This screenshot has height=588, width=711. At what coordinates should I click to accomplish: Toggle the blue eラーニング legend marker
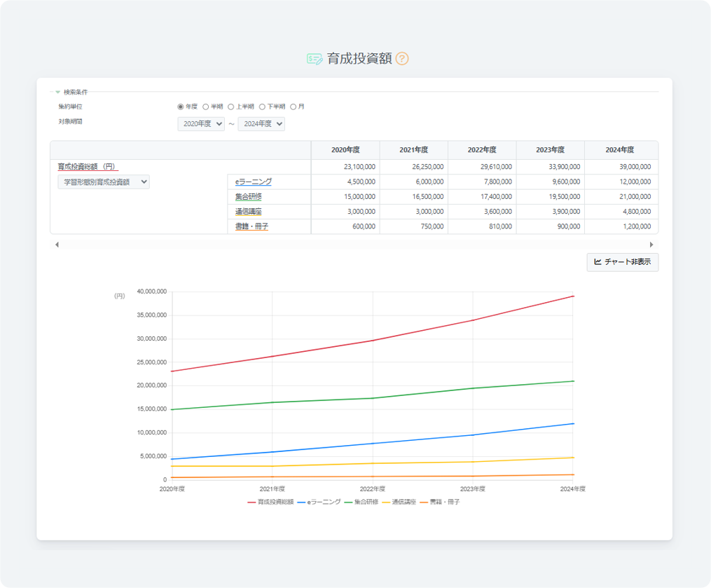302,502
